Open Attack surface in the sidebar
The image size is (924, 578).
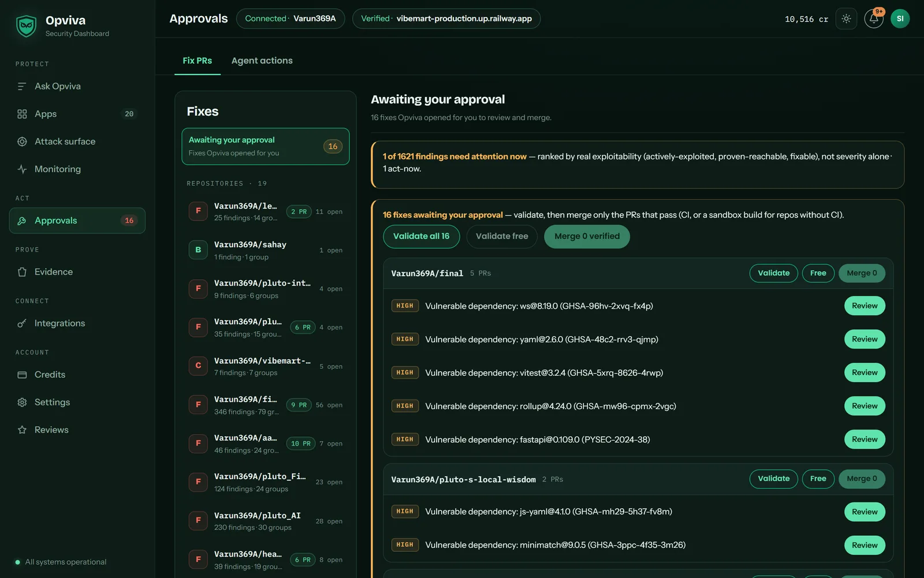tap(77, 142)
